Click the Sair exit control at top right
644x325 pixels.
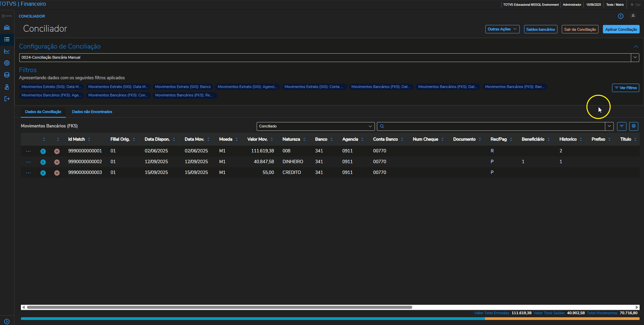(x=636, y=5)
